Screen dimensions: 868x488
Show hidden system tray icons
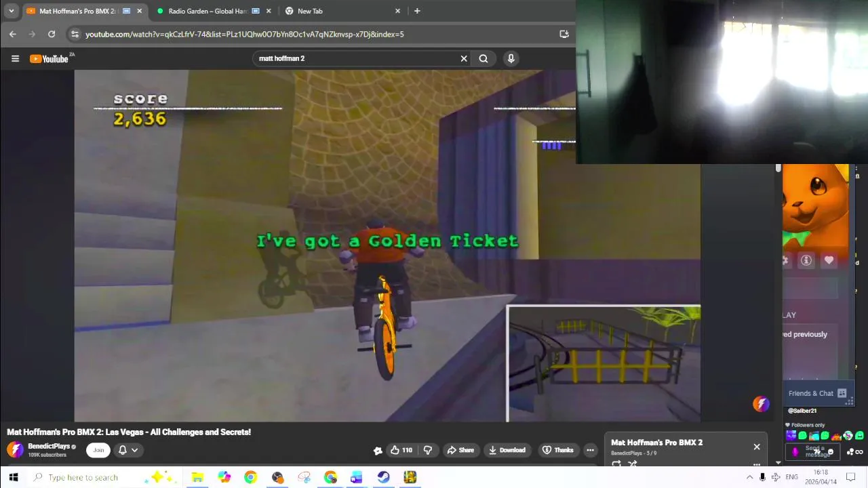coord(749,477)
